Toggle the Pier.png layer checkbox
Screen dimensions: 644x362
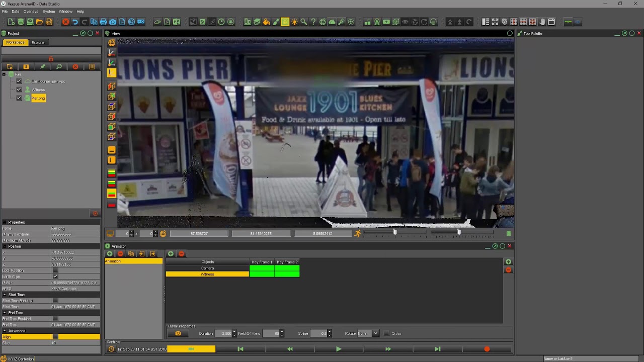pyautogui.click(x=19, y=98)
